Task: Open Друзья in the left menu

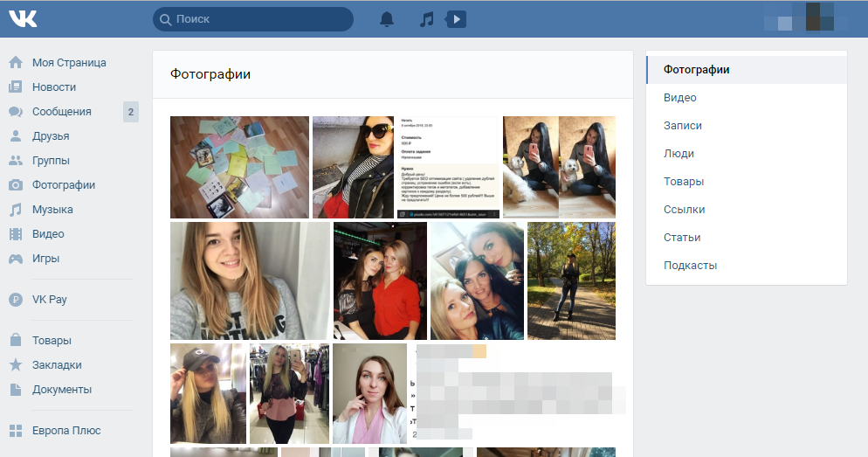Action: click(x=51, y=136)
